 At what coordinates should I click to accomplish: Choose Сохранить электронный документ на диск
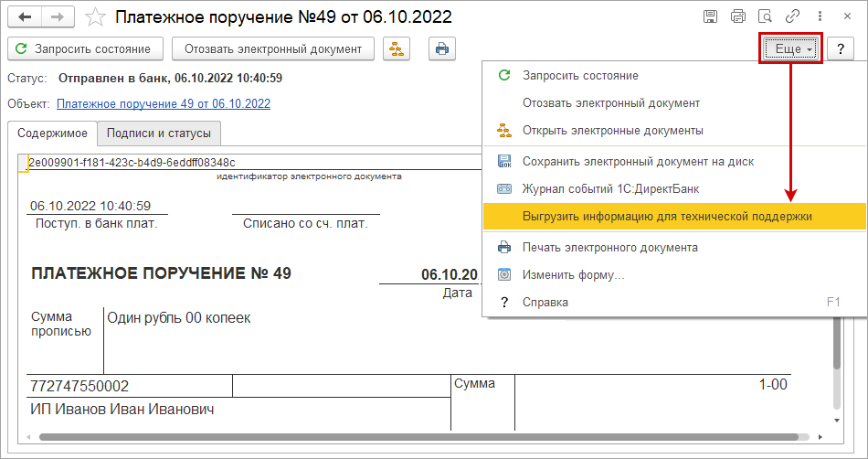tap(638, 162)
